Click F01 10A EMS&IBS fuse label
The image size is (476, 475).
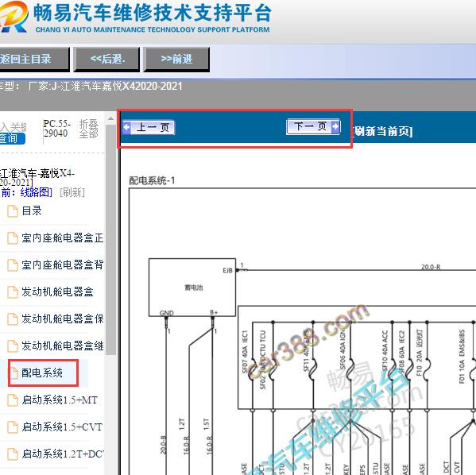(462, 357)
